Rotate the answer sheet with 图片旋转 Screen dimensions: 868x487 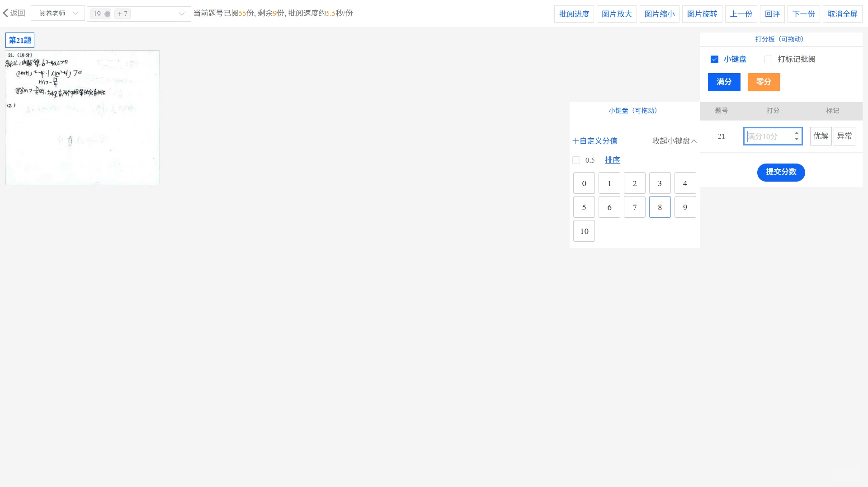point(702,14)
